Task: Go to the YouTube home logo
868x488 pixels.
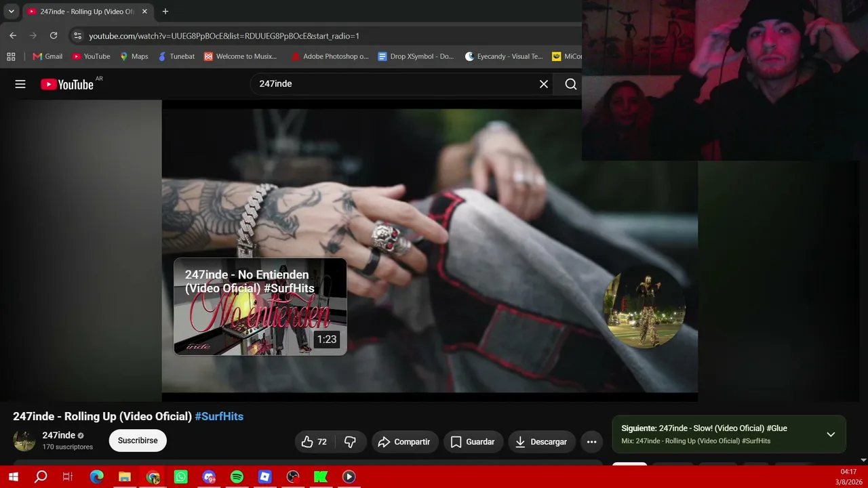Action: pos(67,84)
